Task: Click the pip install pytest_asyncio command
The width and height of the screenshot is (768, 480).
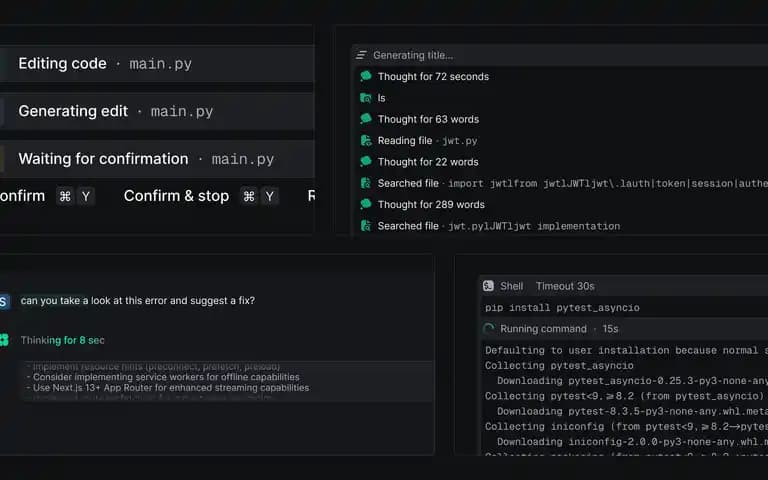Action: pos(562,308)
